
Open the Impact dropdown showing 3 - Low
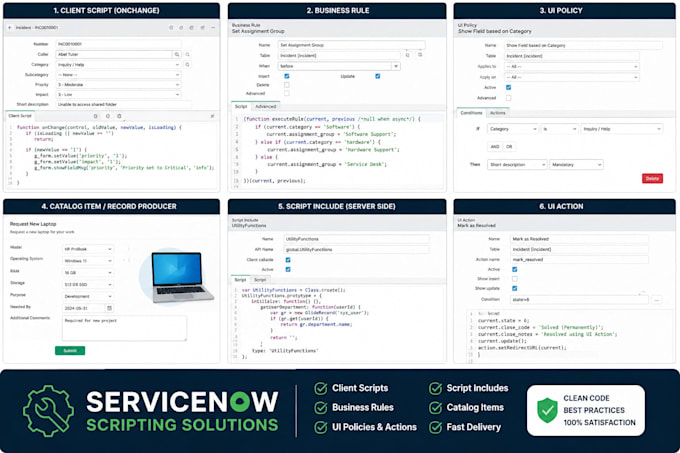(118, 95)
